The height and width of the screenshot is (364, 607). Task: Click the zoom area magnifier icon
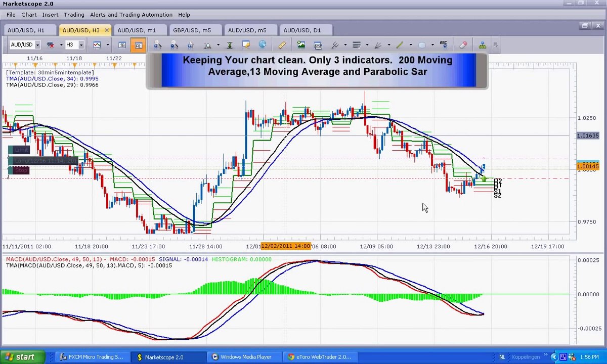207,45
